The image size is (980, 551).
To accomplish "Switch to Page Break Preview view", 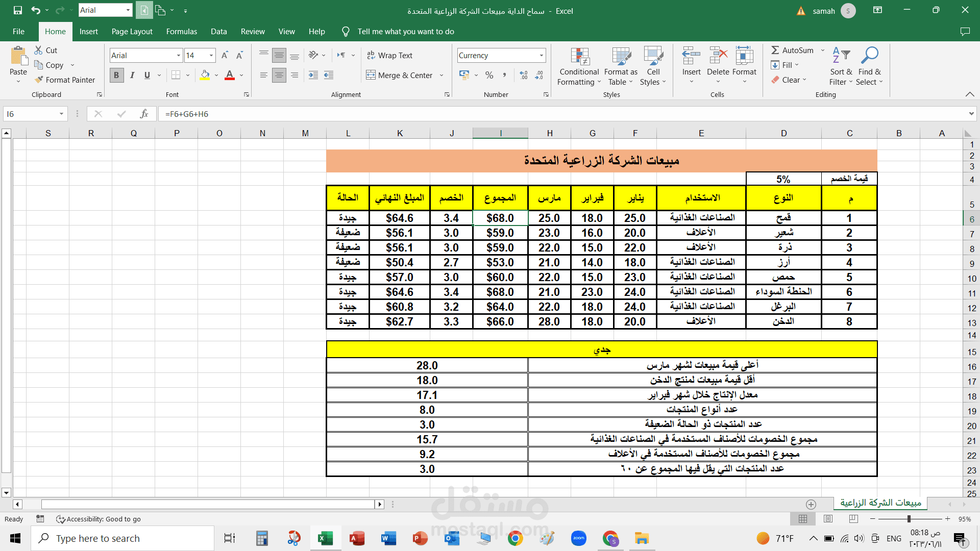I will [x=853, y=519].
